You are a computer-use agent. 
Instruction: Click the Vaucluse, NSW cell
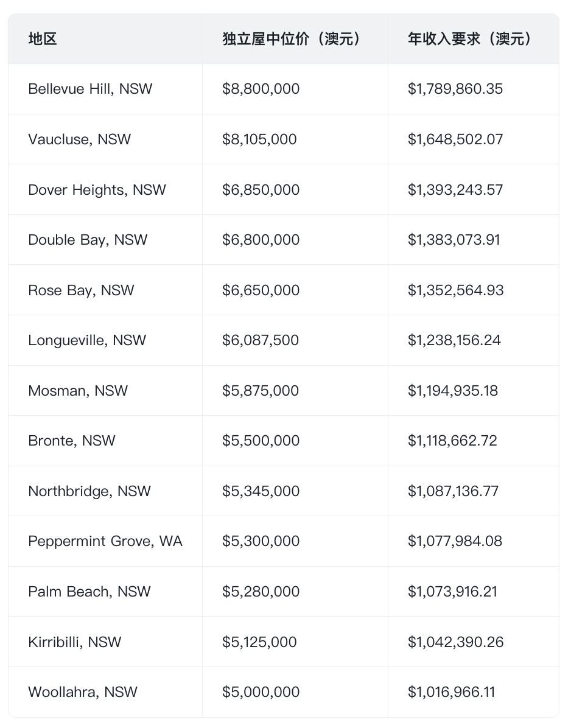tap(79, 139)
